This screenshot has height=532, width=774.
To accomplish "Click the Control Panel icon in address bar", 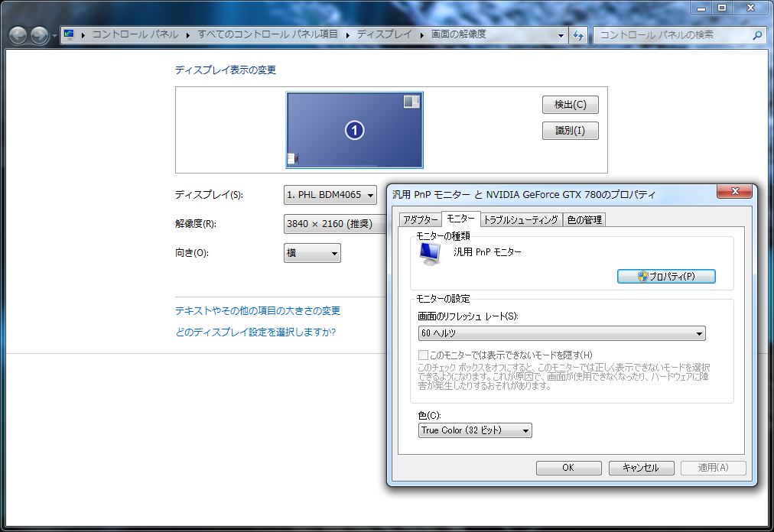I will click(x=69, y=34).
